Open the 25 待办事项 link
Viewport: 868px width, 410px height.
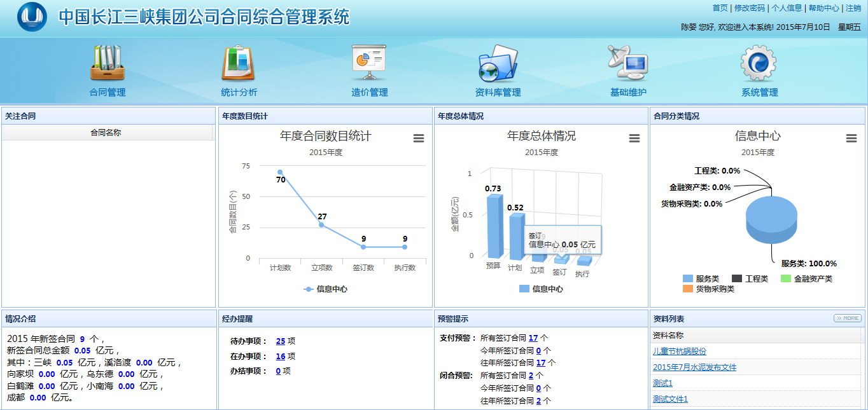(x=281, y=341)
